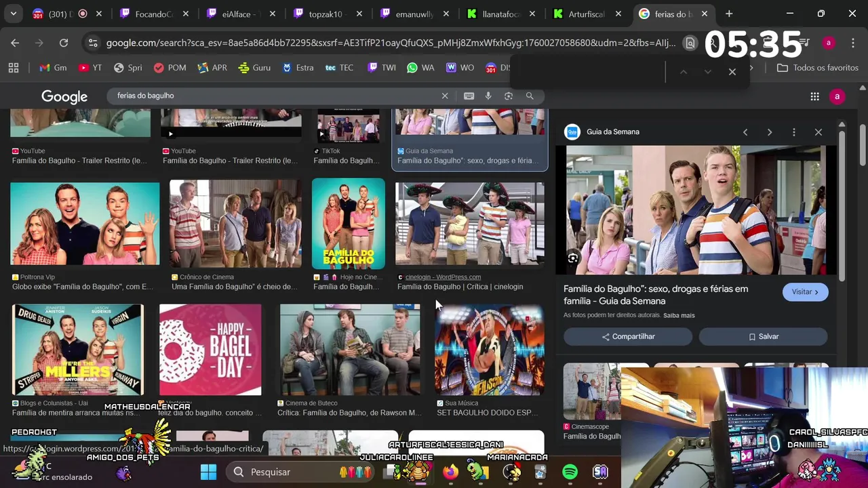Launch Firefox from the taskbar
Image resolution: width=868 pixels, height=488 pixels.
(451, 472)
